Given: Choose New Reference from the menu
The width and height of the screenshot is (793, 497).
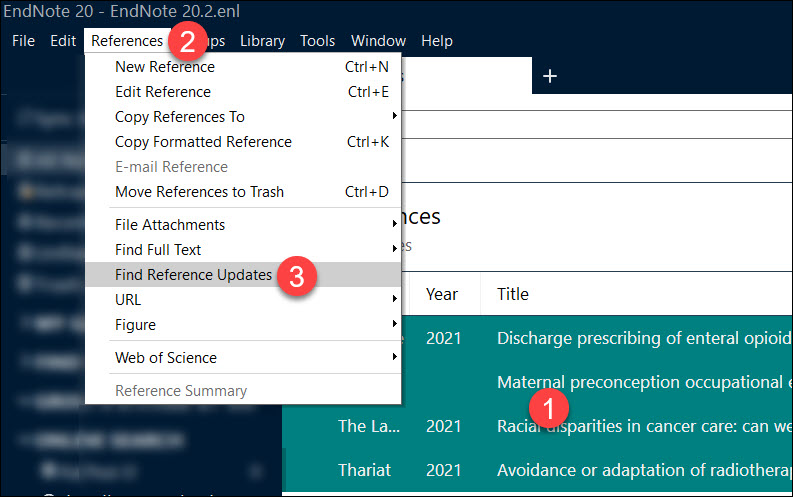Looking at the screenshot, I should (165, 67).
